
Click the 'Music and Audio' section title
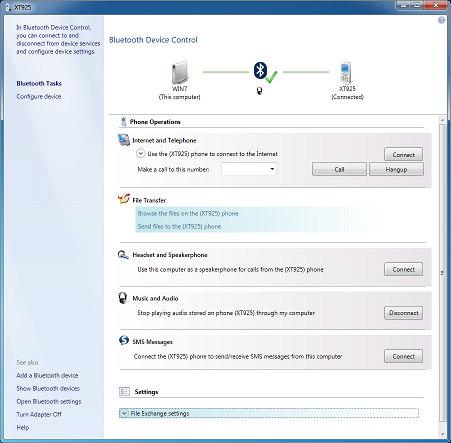click(155, 298)
